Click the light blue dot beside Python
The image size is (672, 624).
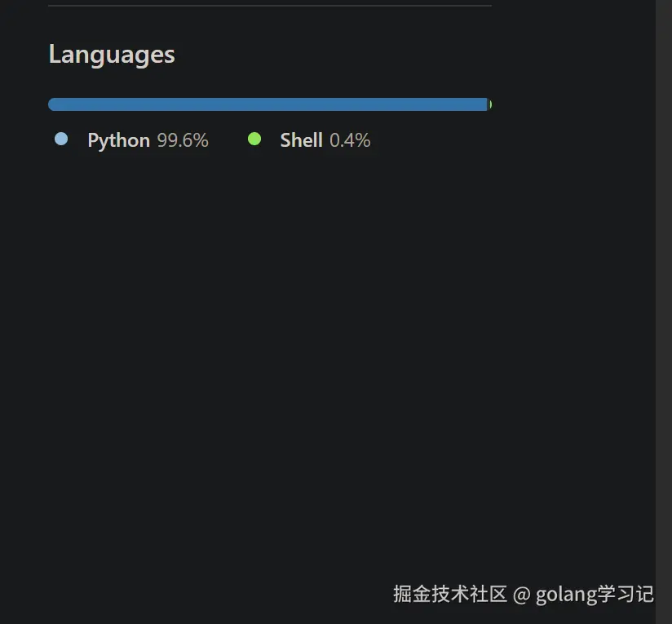61,139
